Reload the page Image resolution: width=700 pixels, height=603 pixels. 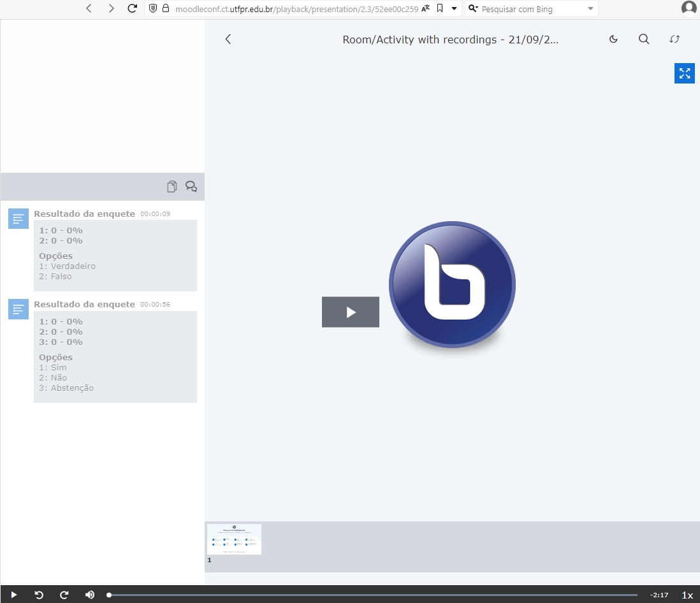coord(132,8)
